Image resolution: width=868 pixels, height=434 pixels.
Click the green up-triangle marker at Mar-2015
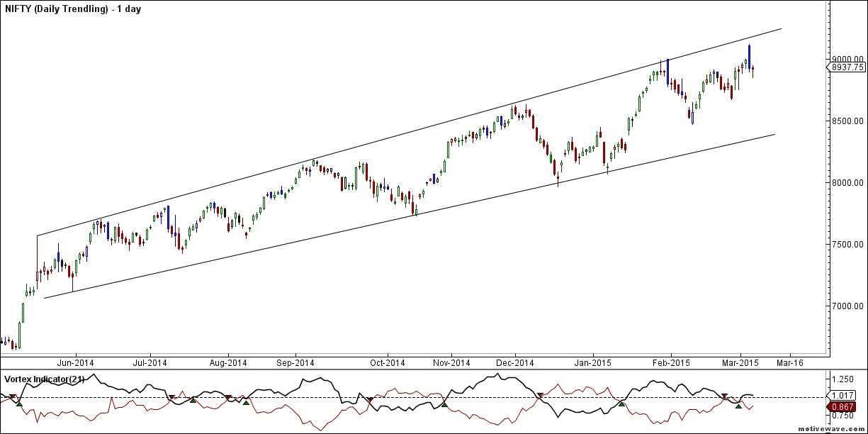tap(739, 406)
